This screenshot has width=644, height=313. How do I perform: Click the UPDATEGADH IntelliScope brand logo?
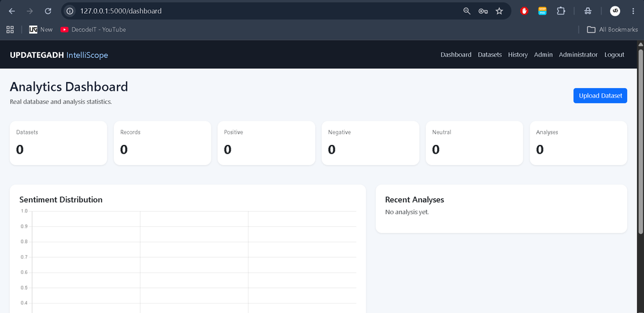coord(58,55)
